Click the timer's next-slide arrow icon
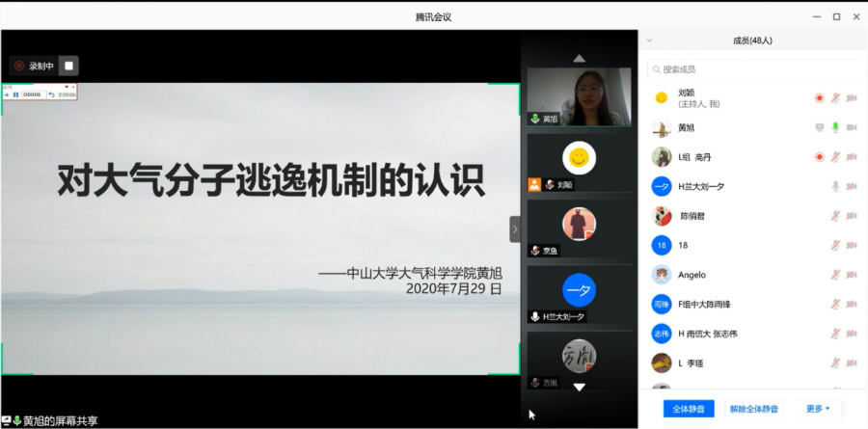The height and width of the screenshot is (429, 868). tap(7, 94)
